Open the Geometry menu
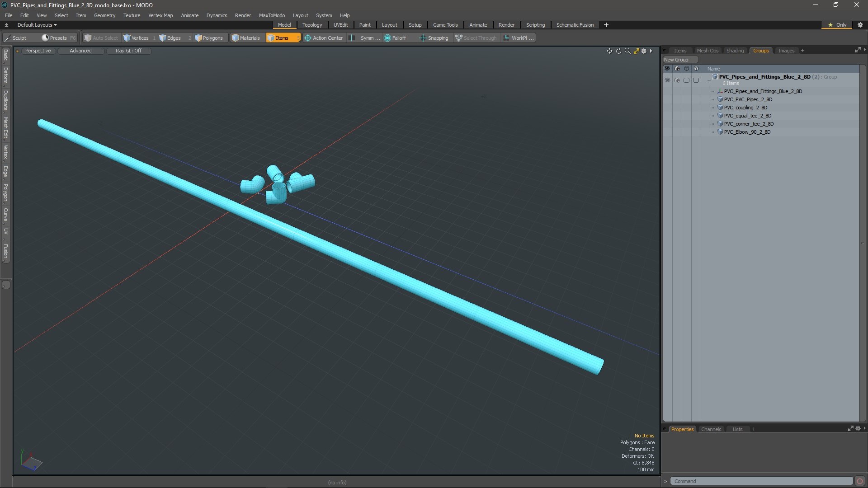Image resolution: width=868 pixels, height=488 pixels. (x=104, y=15)
